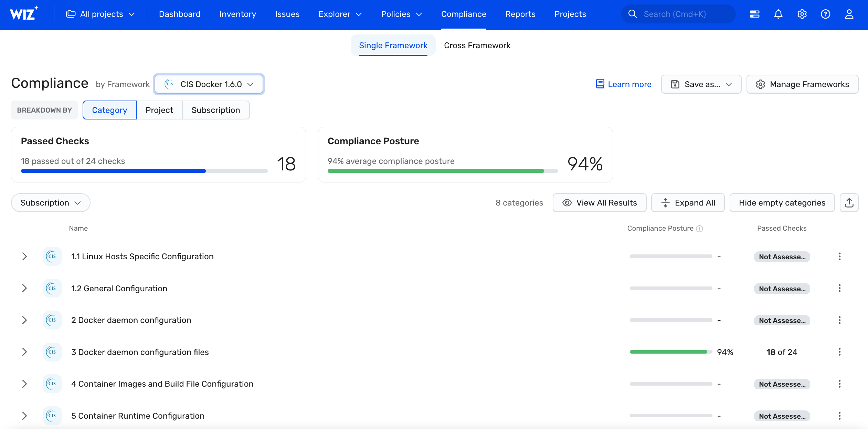Image resolution: width=868 pixels, height=429 pixels.
Task: Click Not Assessed badge for 1.1 Linux Hosts
Action: [782, 257]
